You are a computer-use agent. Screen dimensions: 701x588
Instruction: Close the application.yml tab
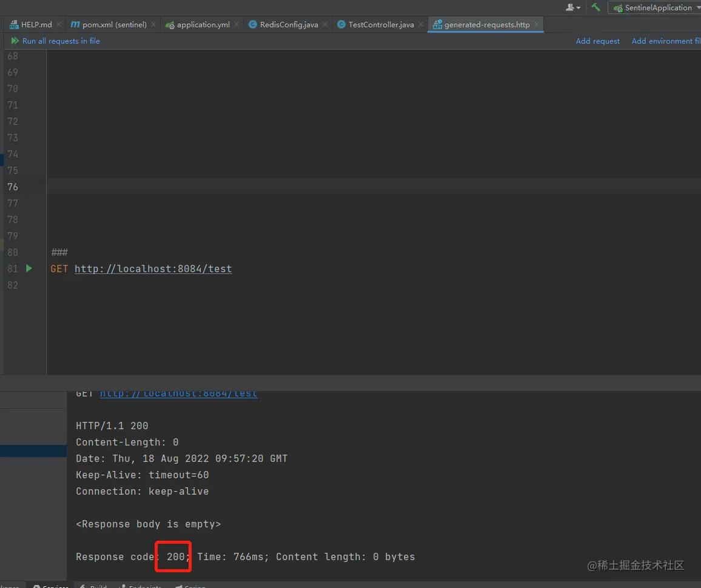coord(236,25)
